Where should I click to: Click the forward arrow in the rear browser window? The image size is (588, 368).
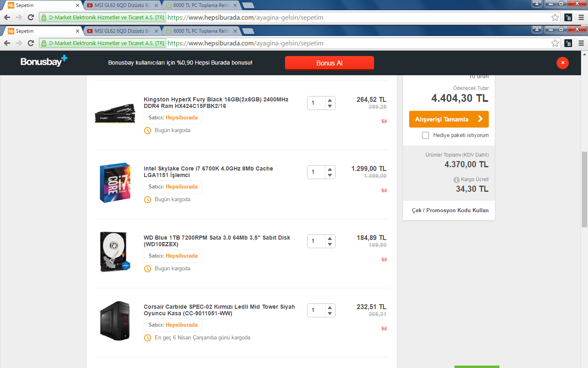(x=19, y=17)
